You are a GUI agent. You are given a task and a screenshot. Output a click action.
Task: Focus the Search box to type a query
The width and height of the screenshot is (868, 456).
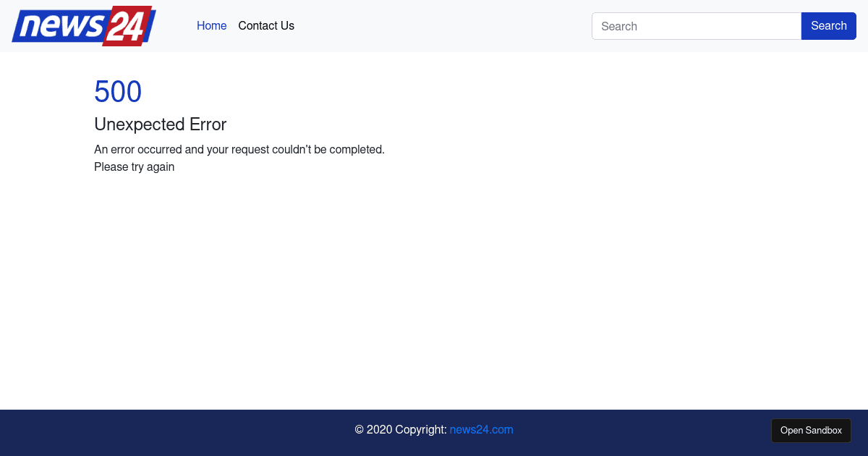click(x=696, y=25)
